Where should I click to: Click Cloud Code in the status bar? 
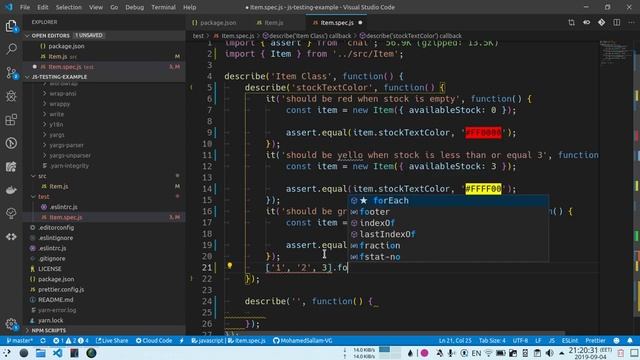[x=154, y=340]
